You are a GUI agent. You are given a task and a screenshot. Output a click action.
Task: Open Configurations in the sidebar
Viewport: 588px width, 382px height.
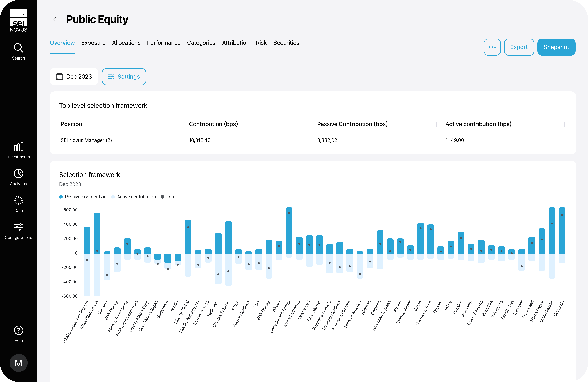[x=19, y=231]
